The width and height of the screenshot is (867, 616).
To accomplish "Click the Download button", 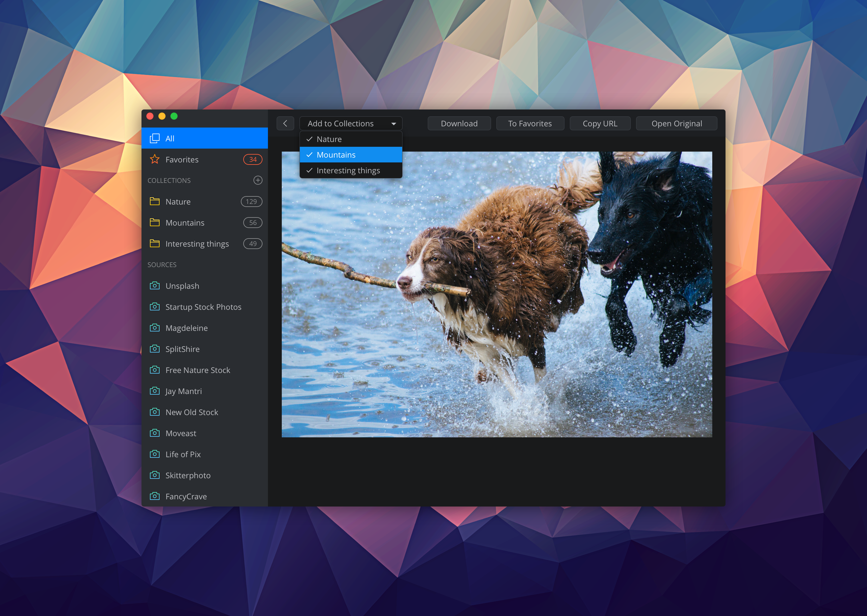I will pos(459,123).
